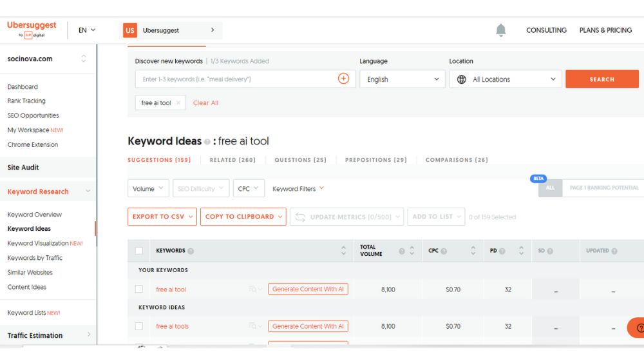
Task: Sort by CPC column arrows
Action: [x=473, y=250]
